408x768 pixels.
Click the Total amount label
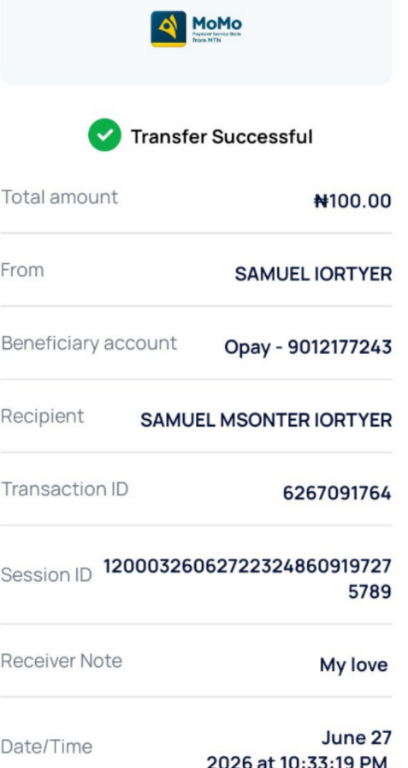pos(59,197)
